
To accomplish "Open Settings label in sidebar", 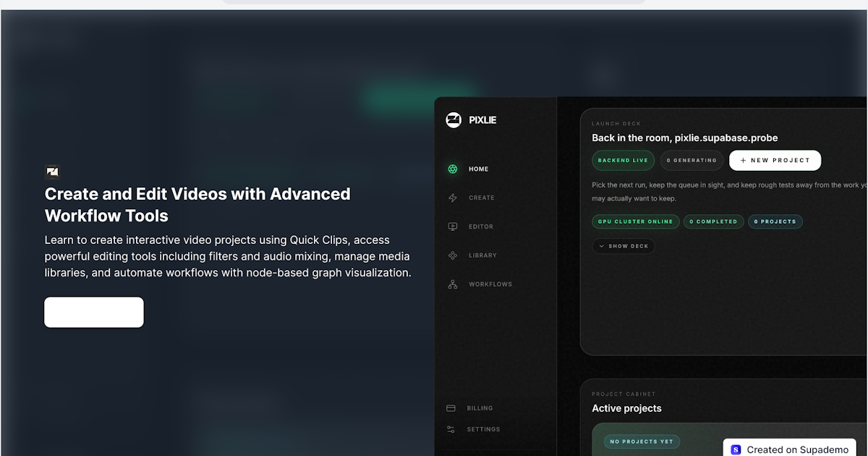I will (483, 429).
